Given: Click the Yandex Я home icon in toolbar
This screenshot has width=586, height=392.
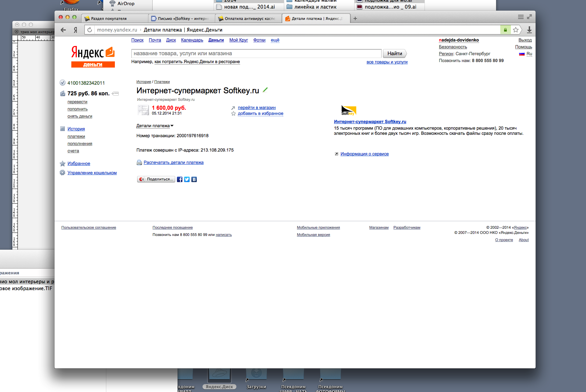Looking at the screenshot, I should point(75,30).
